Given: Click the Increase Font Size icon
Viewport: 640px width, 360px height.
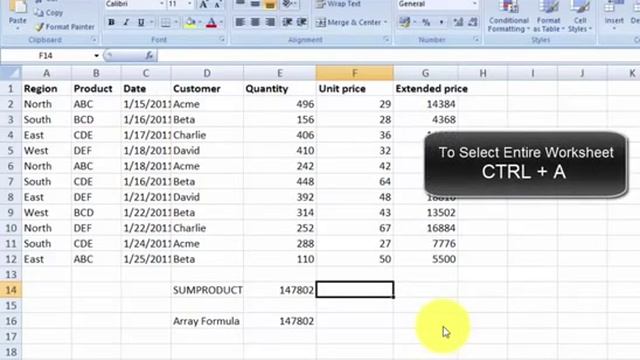Looking at the screenshot, I should (203, 4).
